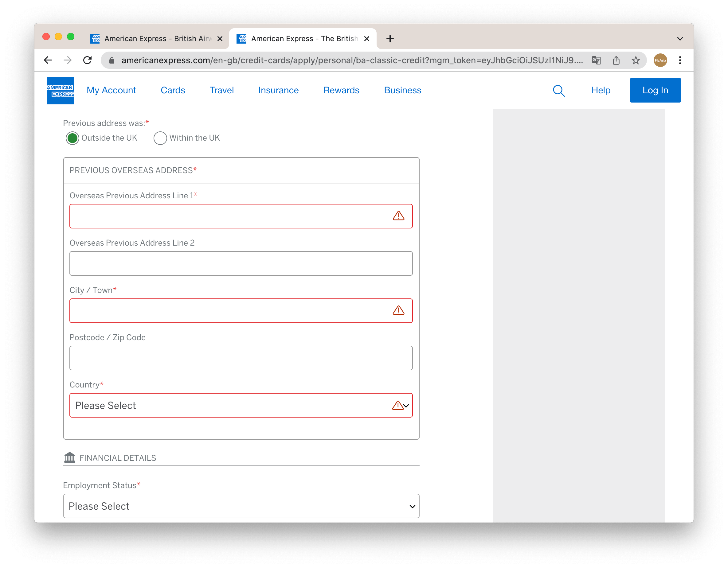This screenshot has width=728, height=568.
Task: Open the Rewards menu
Action: tap(341, 90)
